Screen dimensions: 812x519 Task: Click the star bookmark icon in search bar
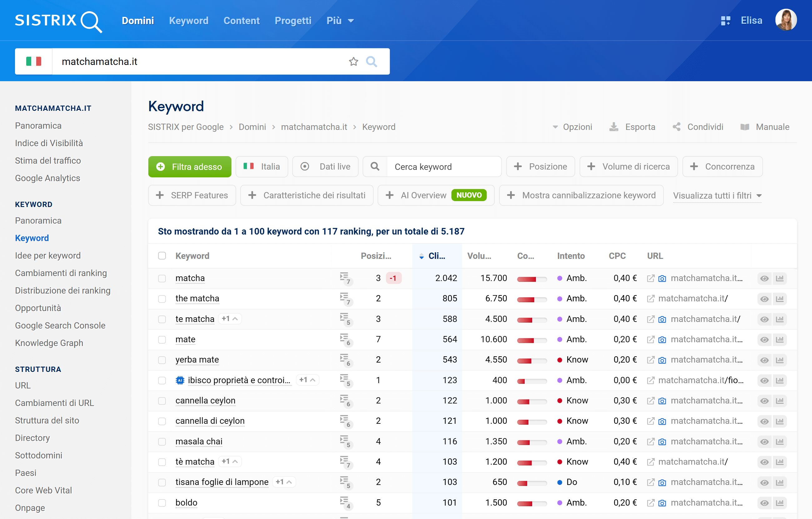pos(353,62)
